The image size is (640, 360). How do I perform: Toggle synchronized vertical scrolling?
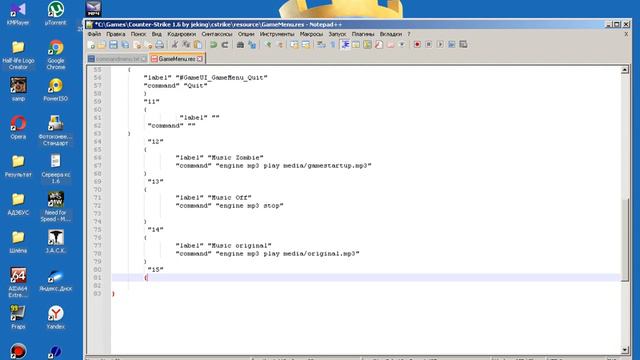click(x=294, y=45)
